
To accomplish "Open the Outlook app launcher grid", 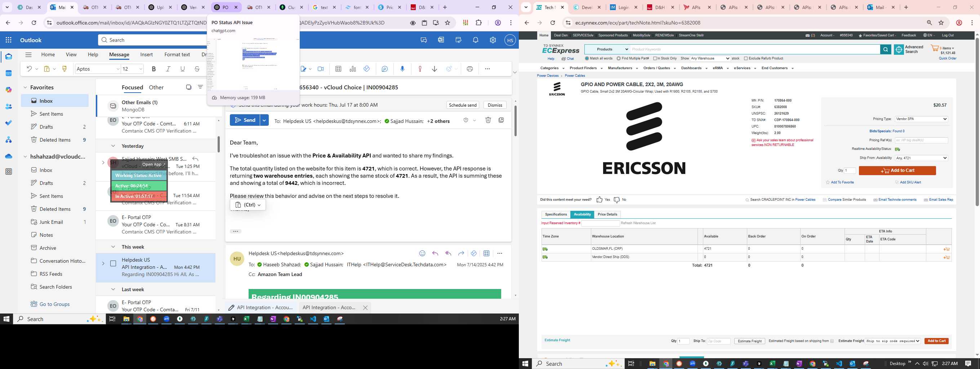I will 8,40.
